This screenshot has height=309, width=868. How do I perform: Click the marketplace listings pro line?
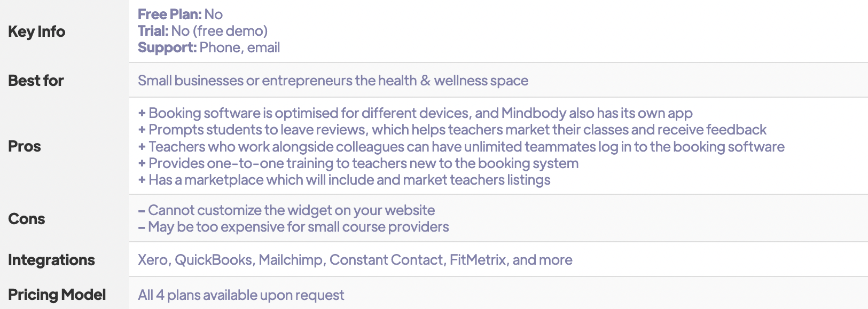(344, 180)
